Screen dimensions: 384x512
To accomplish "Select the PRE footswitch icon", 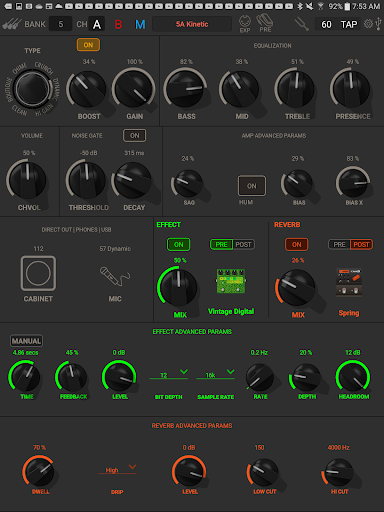I will (265, 23).
